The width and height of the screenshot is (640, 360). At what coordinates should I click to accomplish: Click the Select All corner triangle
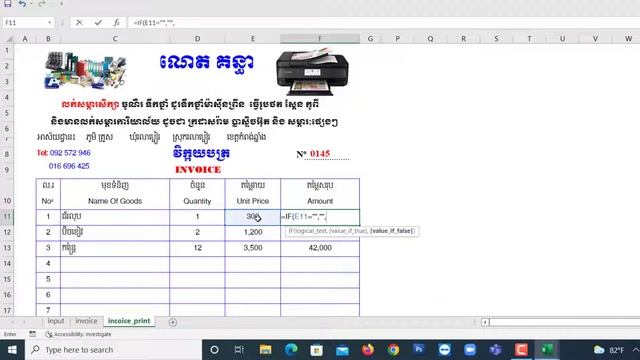(8, 39)
